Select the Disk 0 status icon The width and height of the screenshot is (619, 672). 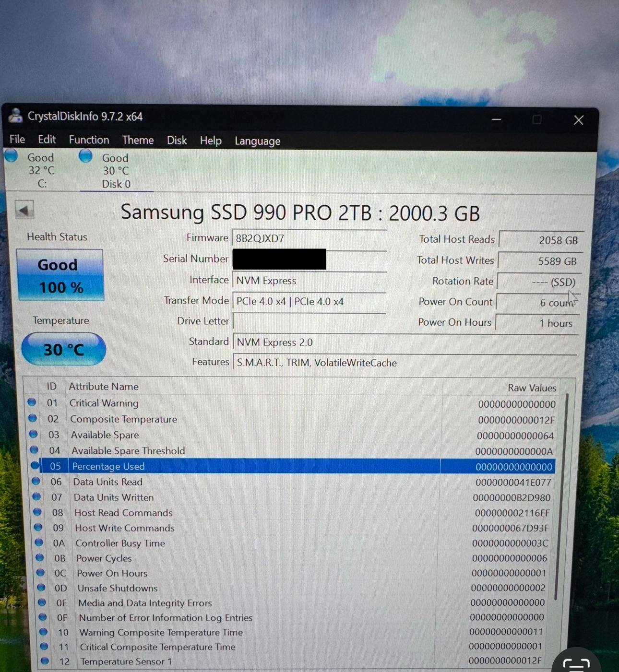(85, 156)
